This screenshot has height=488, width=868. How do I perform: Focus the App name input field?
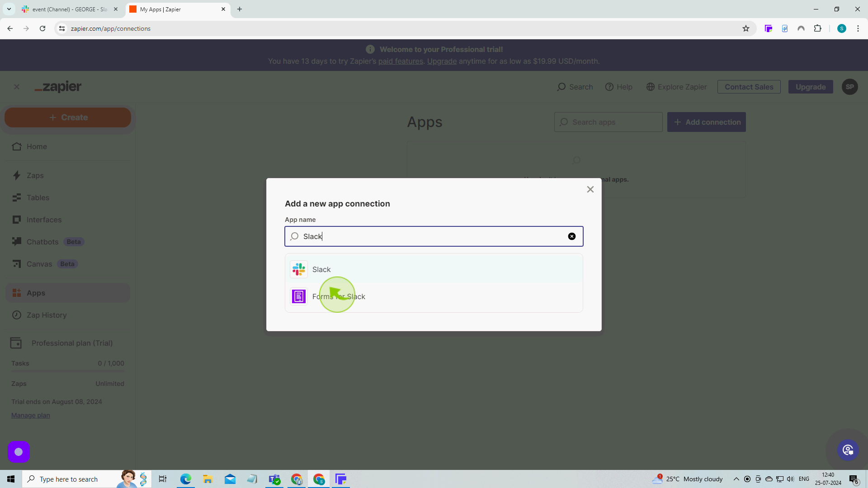tap(434, 236)
